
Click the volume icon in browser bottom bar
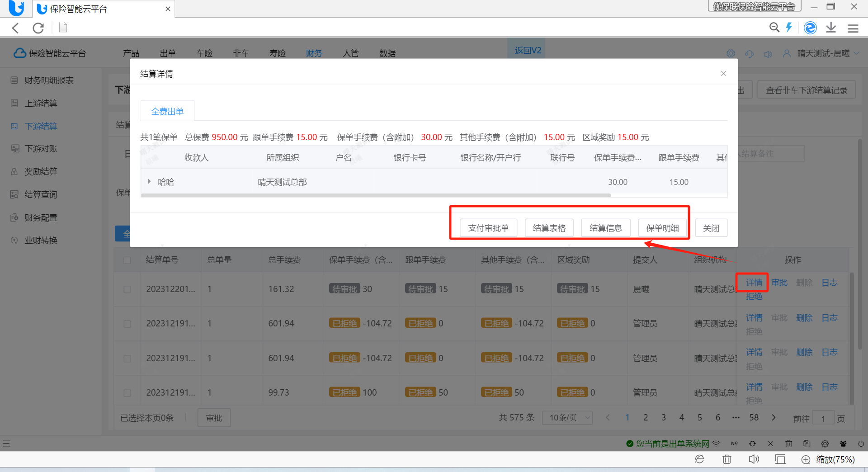click(754, 459)
